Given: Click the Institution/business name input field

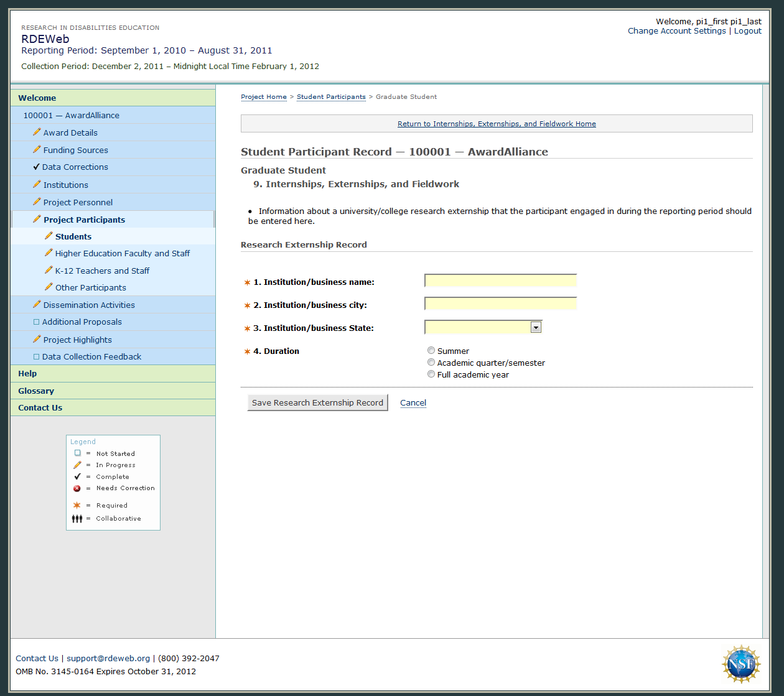Looking at the screenshot, I should [x=500, y=281].
